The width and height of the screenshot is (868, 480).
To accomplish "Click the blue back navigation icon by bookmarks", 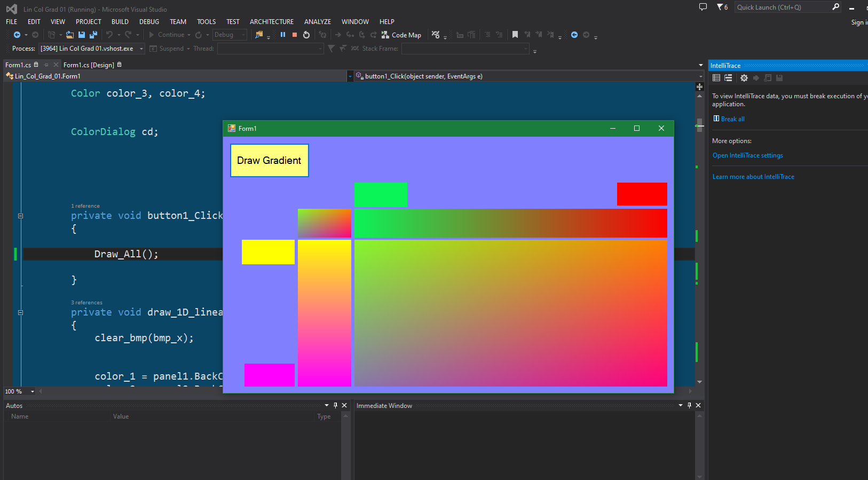I will [574, 35].
